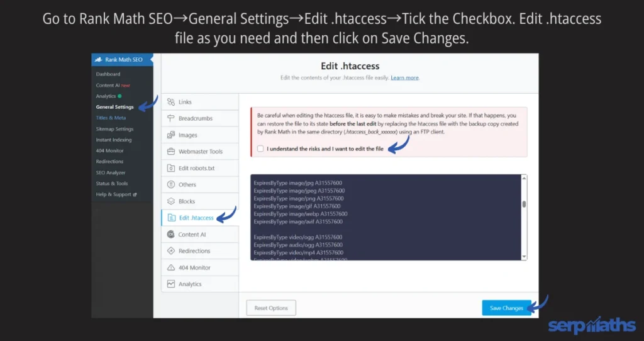Screen dimensions: 644x341
Task: Click the Rank Math SEO logo icon
Action: (99, 60)
